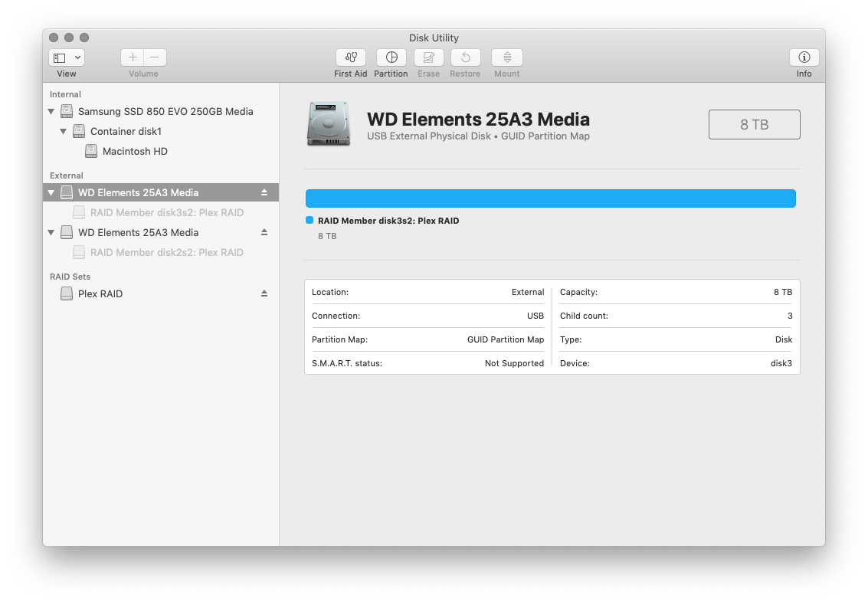Click the Child count value 3
The image size is (868, 603).
[790, 316]
